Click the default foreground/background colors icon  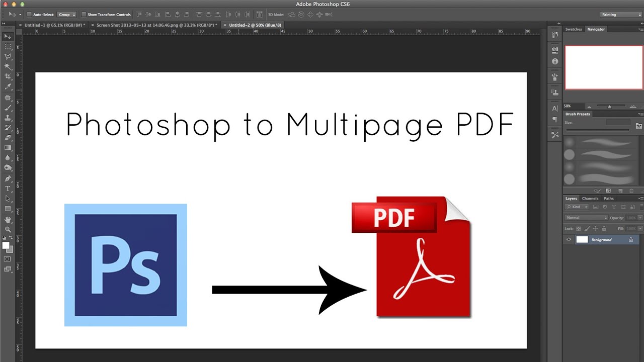point(4,238)
